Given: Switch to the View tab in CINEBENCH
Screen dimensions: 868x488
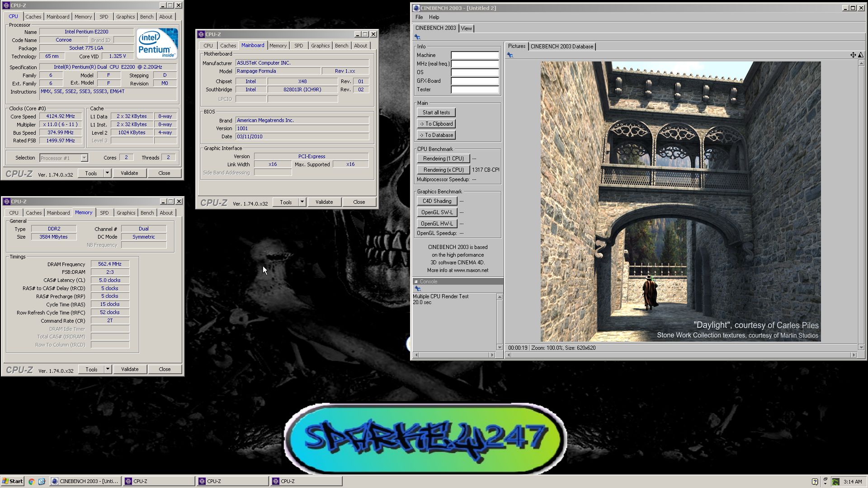Looking at the screenshot, I should [466, 28].
